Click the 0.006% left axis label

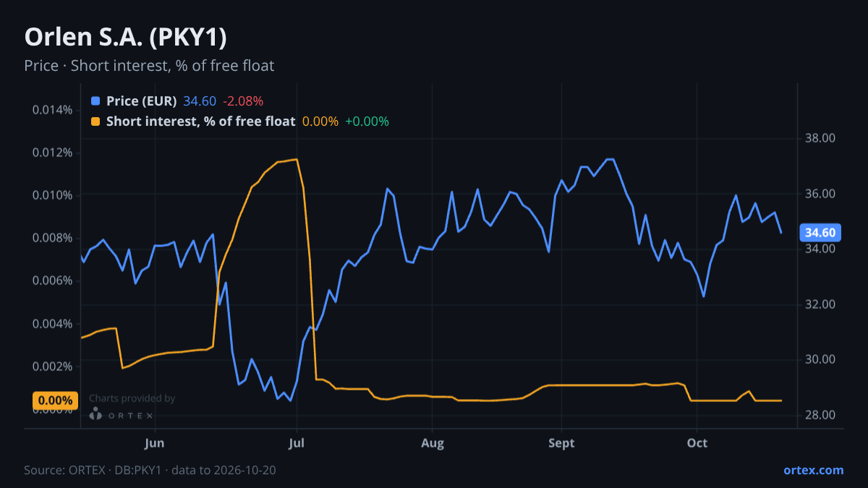click(x=52, y=281)
